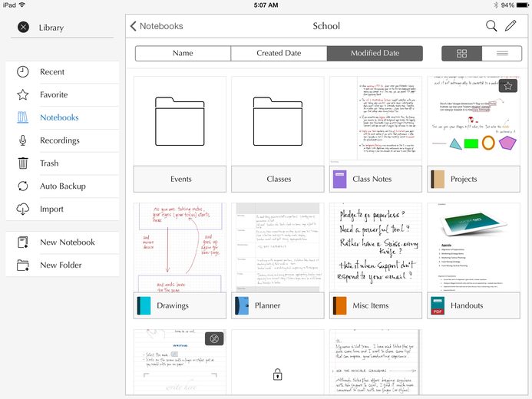This screenshot has height=399, width=532.
Task: Tap the Class Notes title
Action: pyautogui.click(x=372, y=179)
